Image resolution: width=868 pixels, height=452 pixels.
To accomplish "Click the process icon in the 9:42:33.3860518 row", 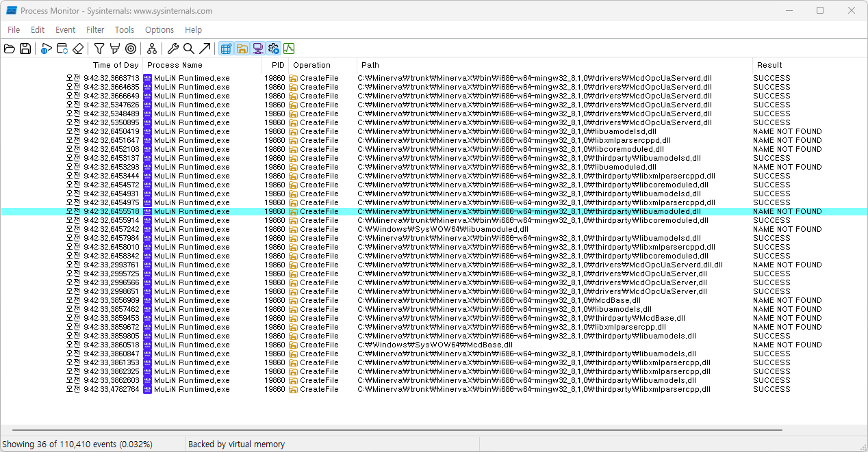I will click(x=148, y=345).
